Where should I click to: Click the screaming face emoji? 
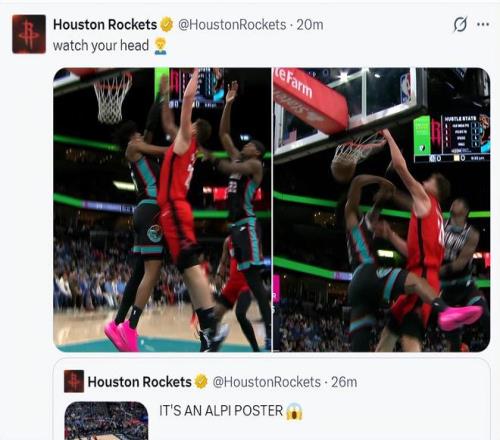[x=295, y=411]
